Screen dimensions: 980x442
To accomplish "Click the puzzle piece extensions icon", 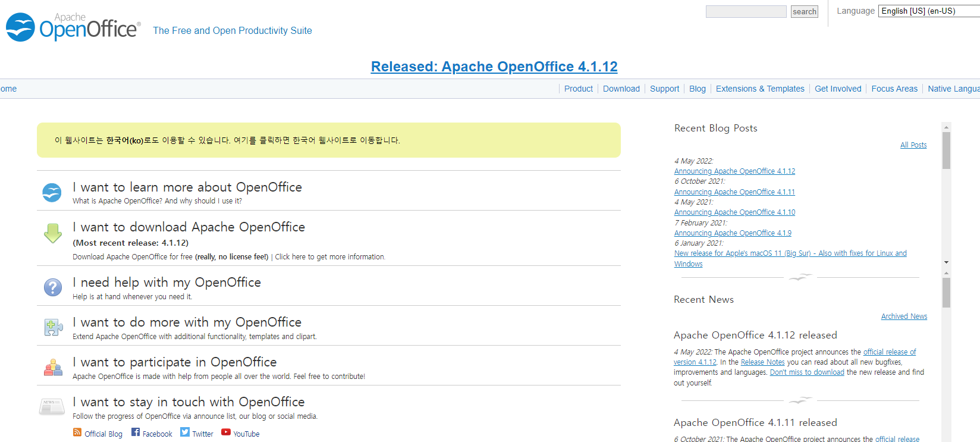I will click(53, 327).
